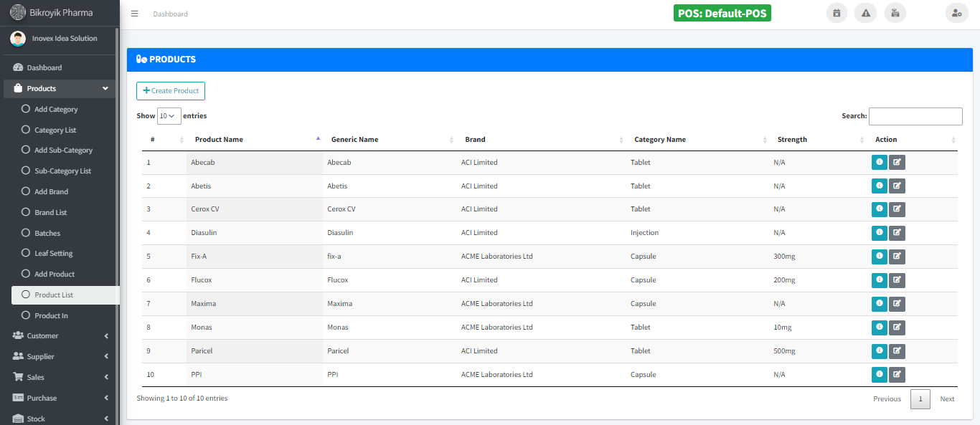This screenshot has width=980, height=425.
Task: Open the show entries count dropdown
Action: pos(169,116)
